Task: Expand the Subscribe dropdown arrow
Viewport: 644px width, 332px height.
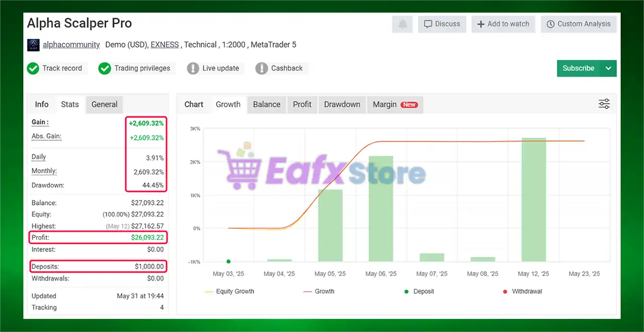Action: point(609,69)
